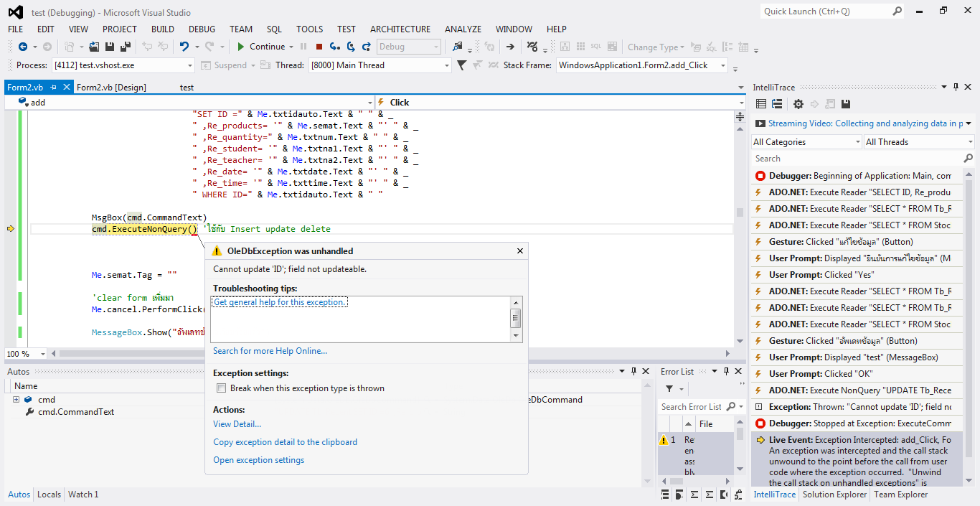Click the Error List filter funnel icon

point(669,388)
